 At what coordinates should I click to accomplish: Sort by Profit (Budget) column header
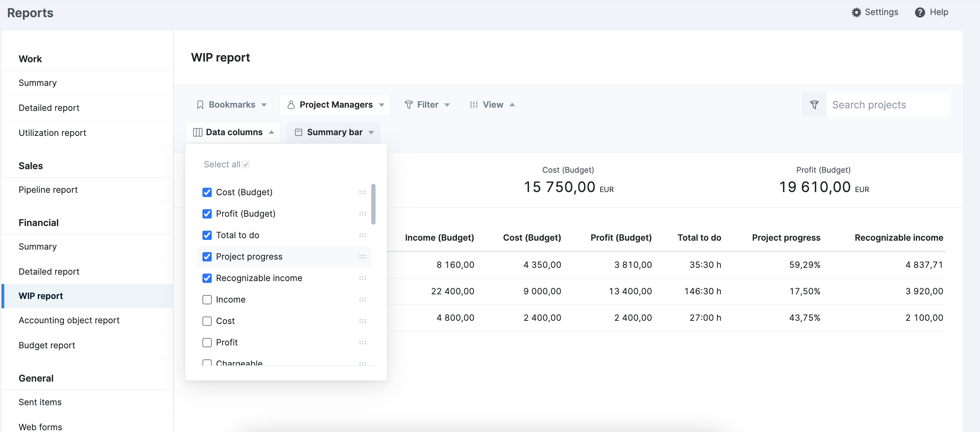[x=621, y=238]
